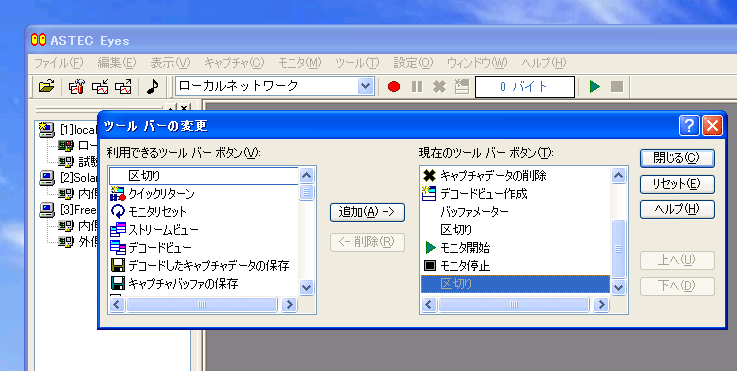Click the red record capture button

(x=394, y=87)
